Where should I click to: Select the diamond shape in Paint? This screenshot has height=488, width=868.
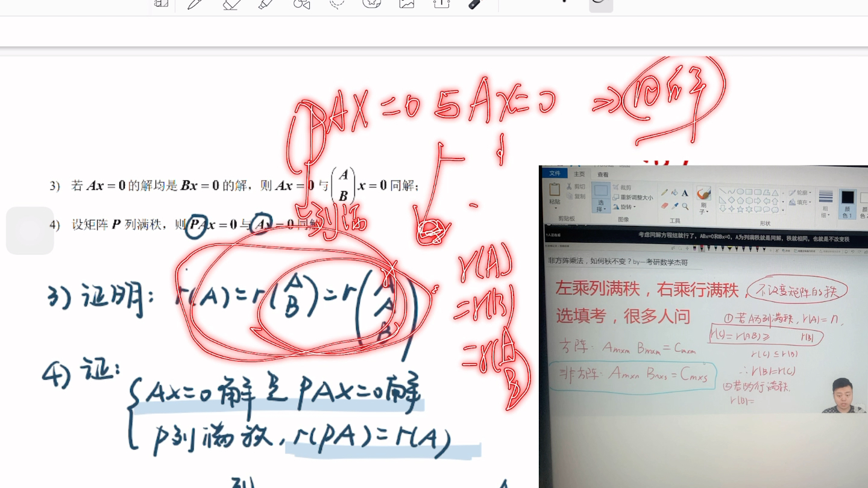pyautogui.click(x=731, y=201)
